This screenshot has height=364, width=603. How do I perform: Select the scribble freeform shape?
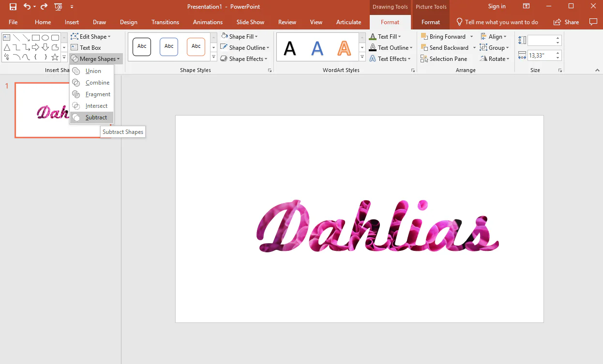[6, 57]
